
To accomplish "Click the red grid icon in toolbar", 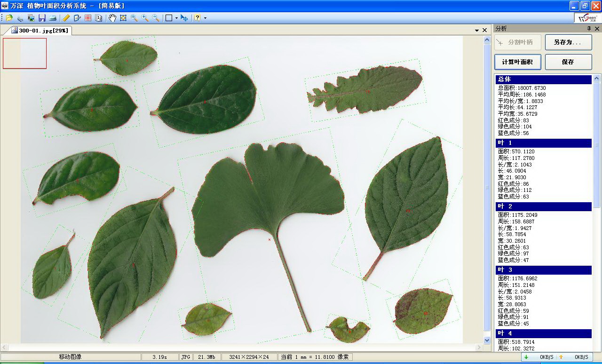I will tap(88, 18).
